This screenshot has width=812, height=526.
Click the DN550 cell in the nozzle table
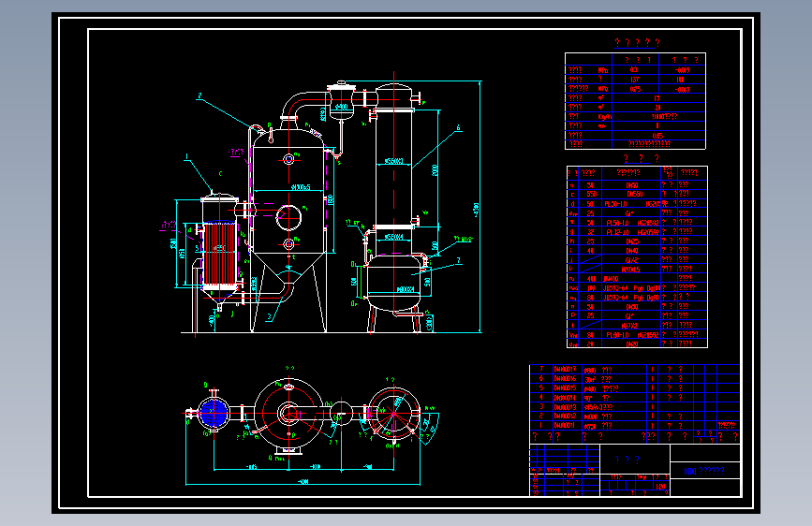point(634,194)
